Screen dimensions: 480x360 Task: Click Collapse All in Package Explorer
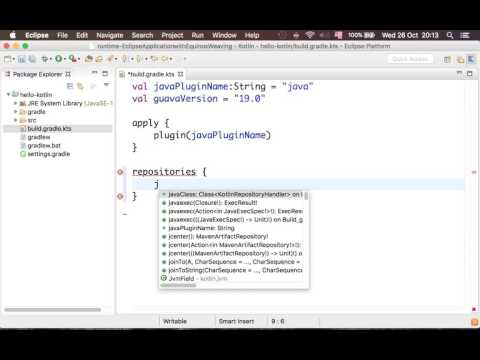pyautogui.click(x=70, y=86)
